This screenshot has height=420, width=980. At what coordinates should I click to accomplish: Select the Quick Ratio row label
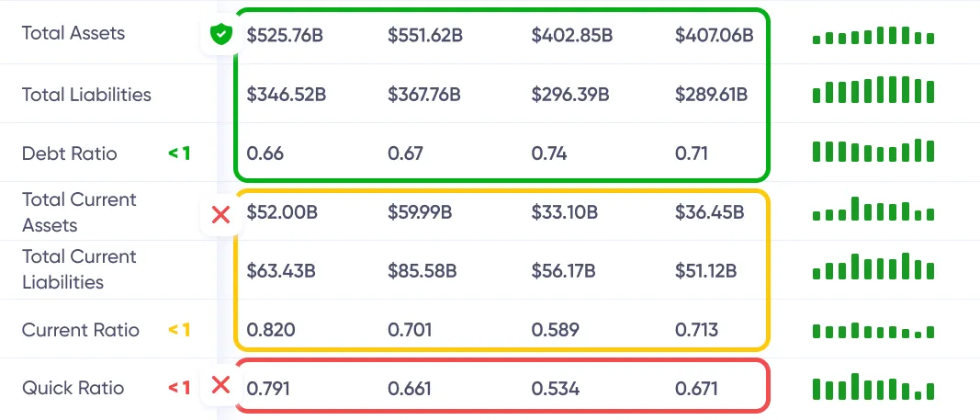pyautogui.click(x=73, y=388)
